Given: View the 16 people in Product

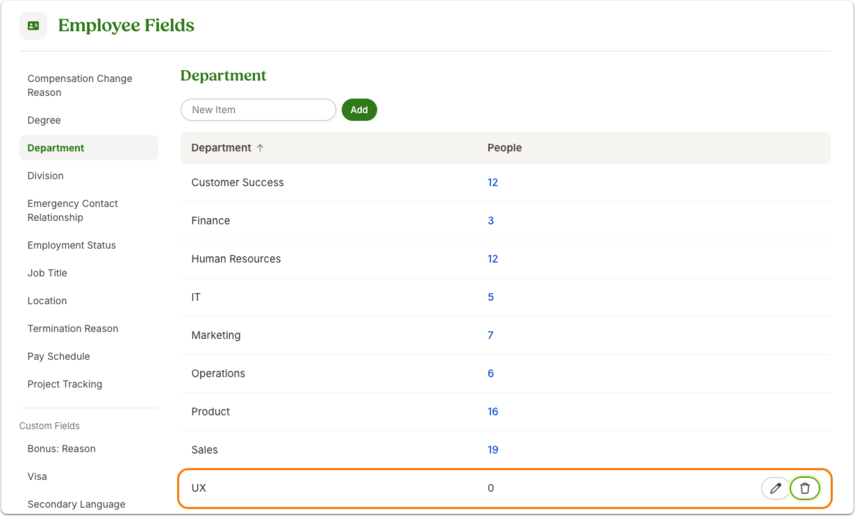Looking at the screenshot, I should coord(492,412).
